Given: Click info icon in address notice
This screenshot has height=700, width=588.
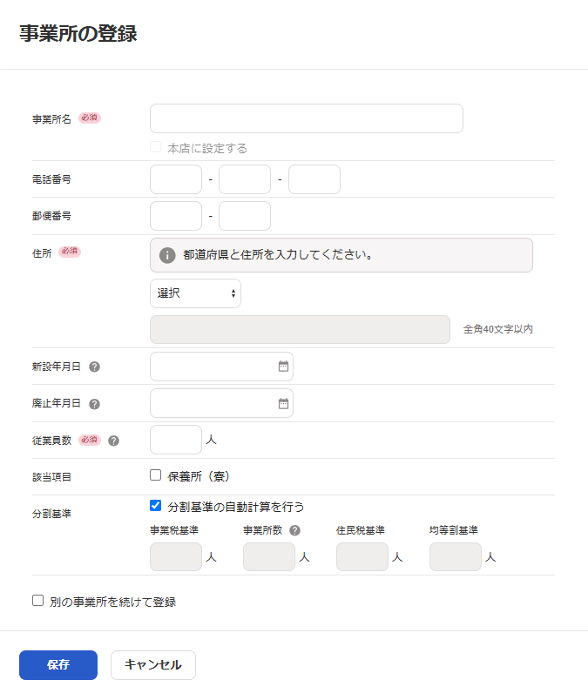Looking at the screenshot, I should pyautogui.click(x=168, y=255).
